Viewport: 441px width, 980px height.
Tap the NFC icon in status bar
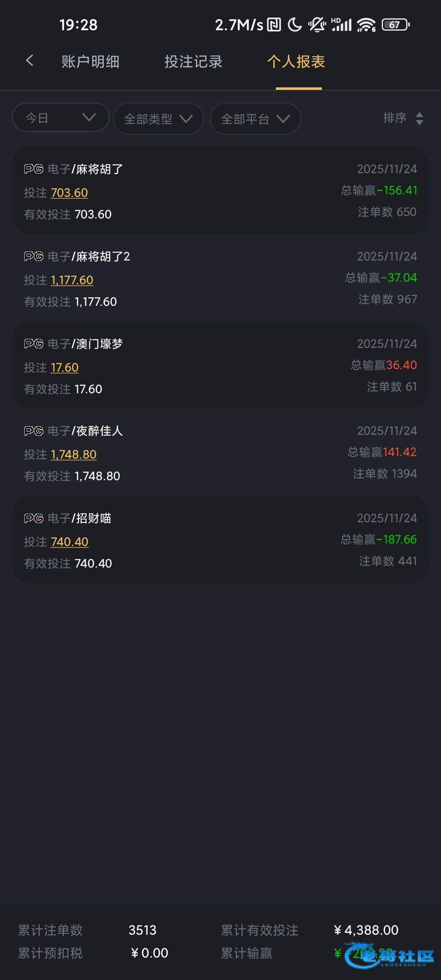(x=274, y=25)
